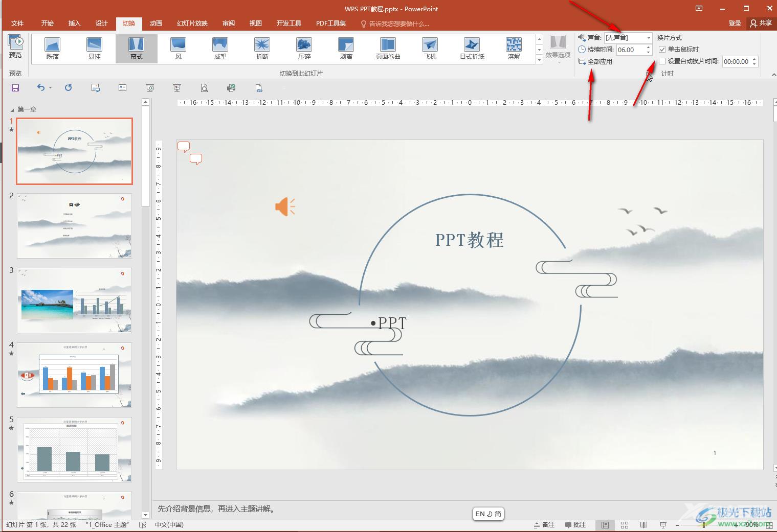Switch to Normal view in status bar

click(605, 525)
